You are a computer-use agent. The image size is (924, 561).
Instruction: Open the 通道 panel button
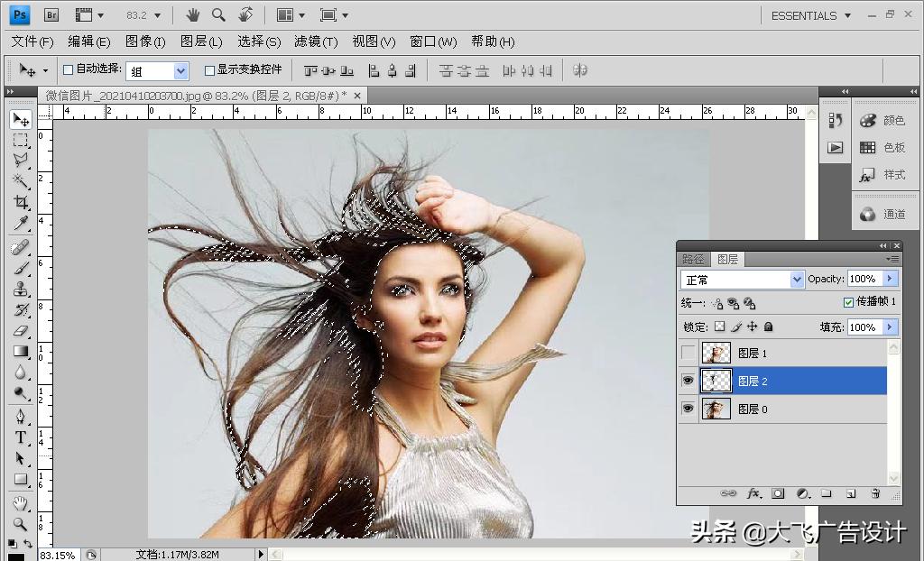tap(882, 215)
